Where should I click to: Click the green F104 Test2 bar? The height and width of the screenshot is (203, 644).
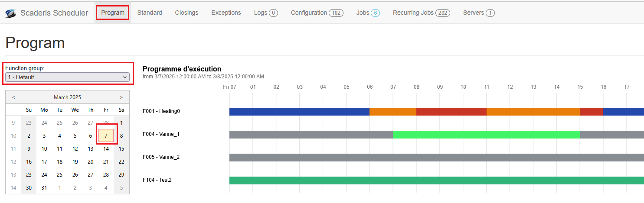click(x=434, y=180)
